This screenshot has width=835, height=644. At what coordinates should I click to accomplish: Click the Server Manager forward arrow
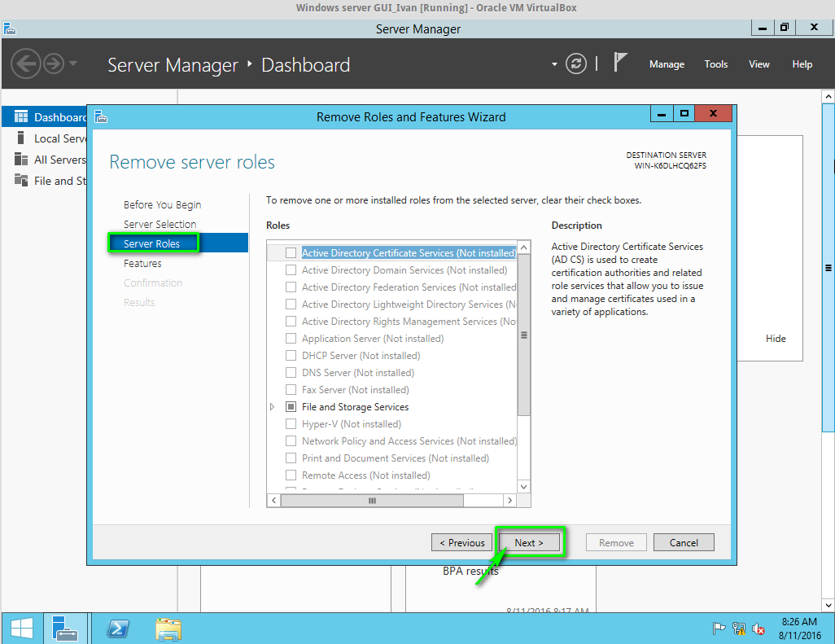[53, 64]
